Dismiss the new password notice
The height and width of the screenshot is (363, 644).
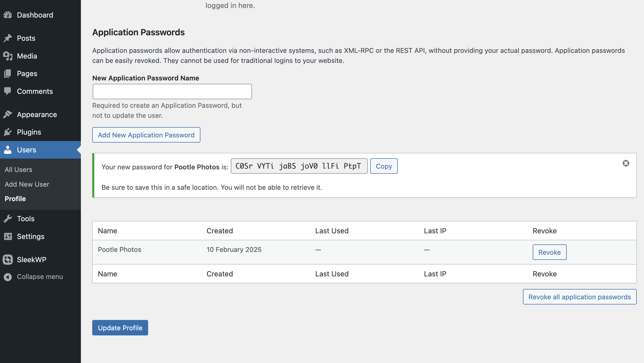click(626, 163)
